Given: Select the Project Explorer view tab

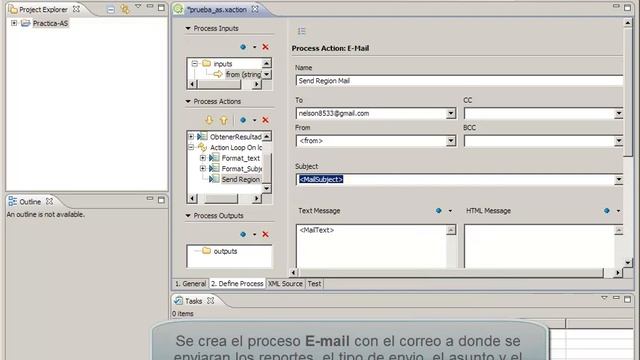Looking at the screenshot, I should click(43, 9).
